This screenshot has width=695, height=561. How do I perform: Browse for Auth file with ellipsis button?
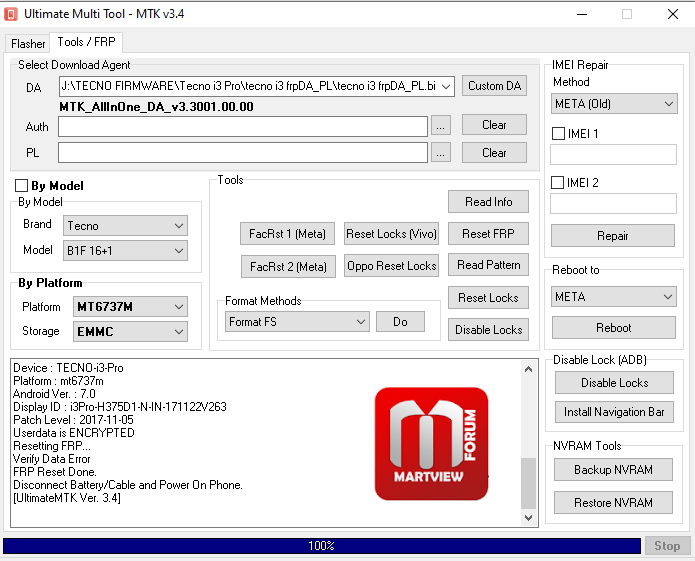pyautogui.click(x=440, y=127)
